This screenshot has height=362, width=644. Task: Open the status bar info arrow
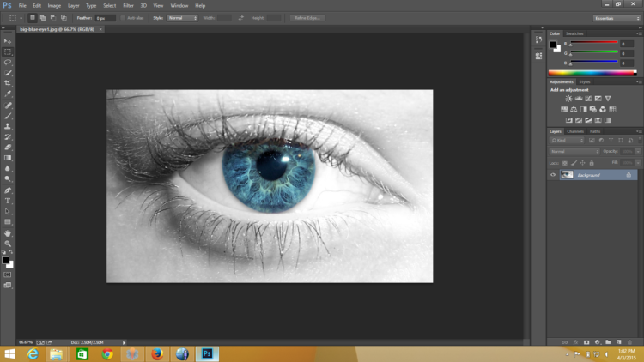point(124,343)
